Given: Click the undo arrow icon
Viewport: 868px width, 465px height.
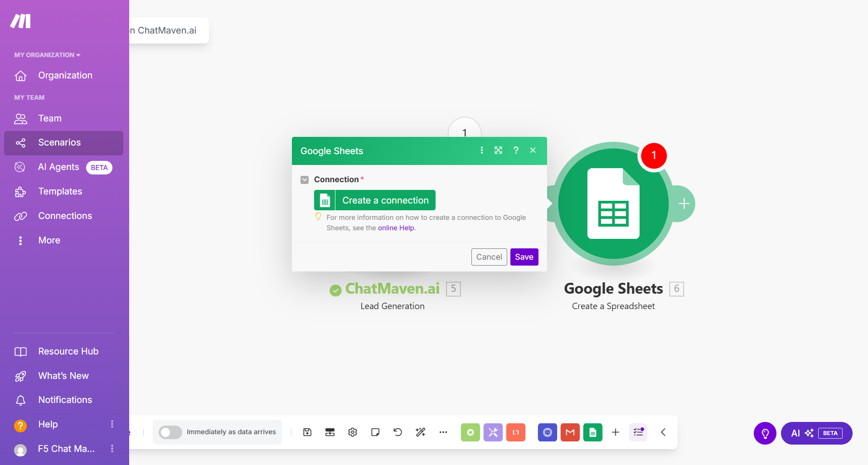Looking at the screenshot, I should (x=398, y=432).
